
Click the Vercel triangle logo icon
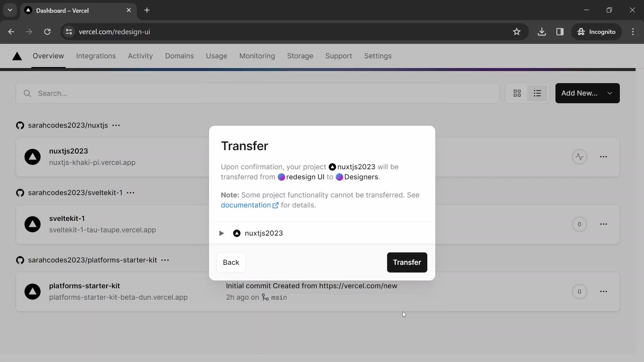[x=16, y=55]
